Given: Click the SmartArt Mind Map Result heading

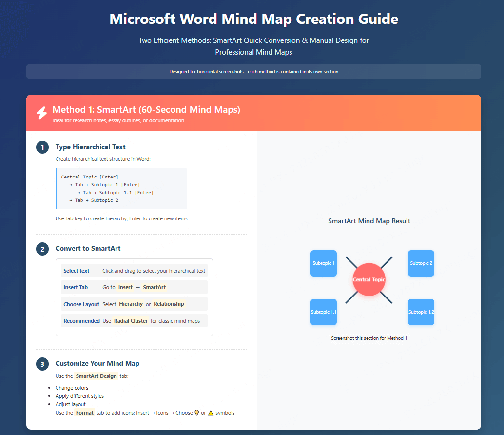Looking at the screenshot, I should pos(369,221).
